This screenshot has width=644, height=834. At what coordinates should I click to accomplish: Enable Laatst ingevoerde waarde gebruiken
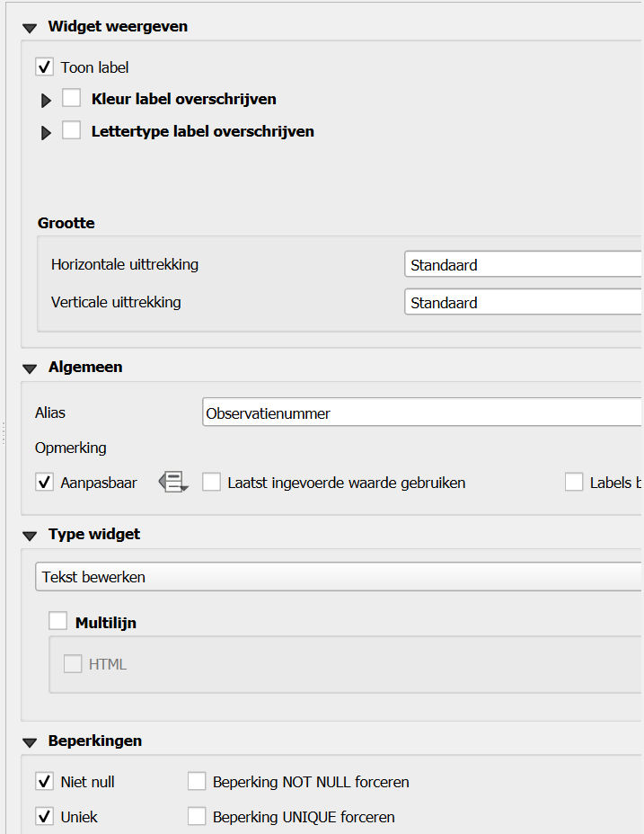[211, 483]
